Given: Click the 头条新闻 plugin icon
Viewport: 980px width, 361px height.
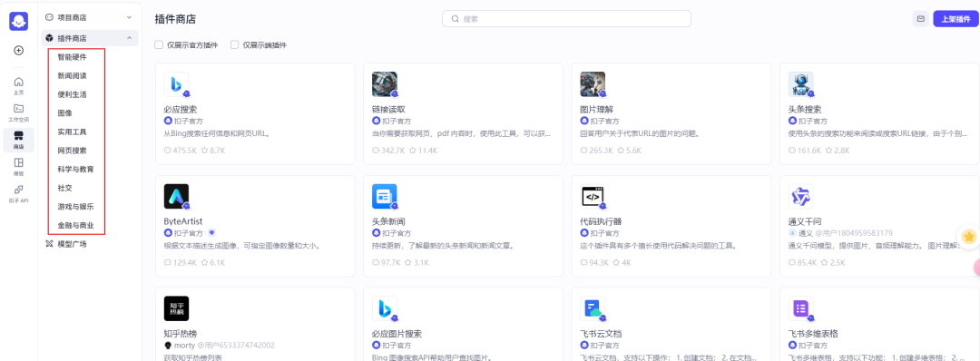Looking at the screenshot, I should point(385,196).
